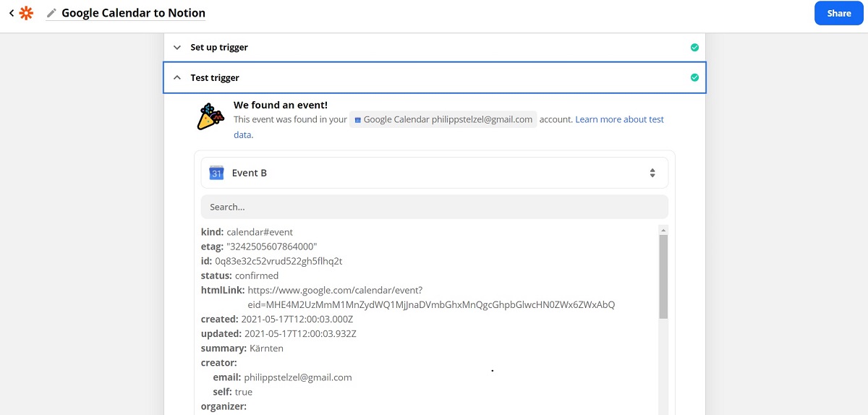Click the scroll up arrow in the data panel

[663, 230]
